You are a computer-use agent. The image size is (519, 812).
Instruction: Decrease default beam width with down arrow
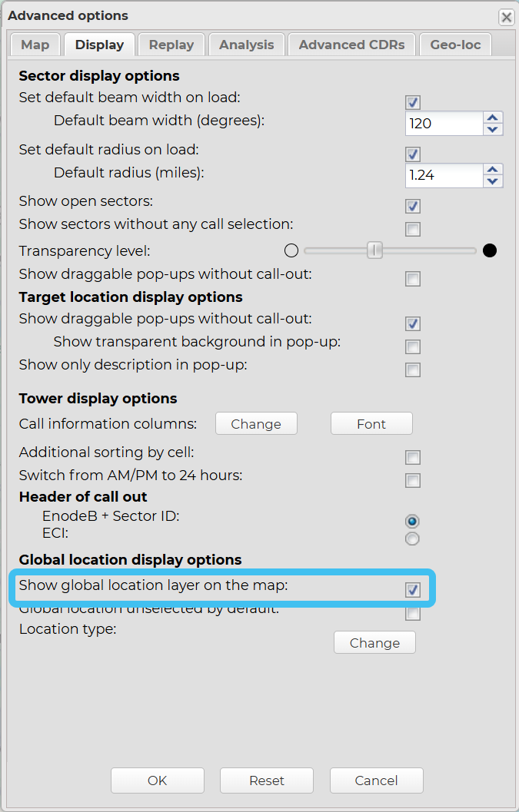point(493,130)
